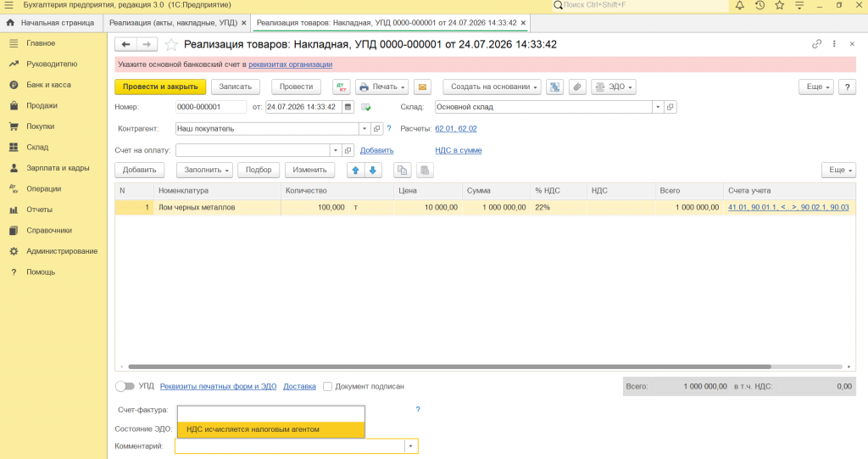The image size is (868, 459).
Task: Open history clock icon
Action: [759, 5]
